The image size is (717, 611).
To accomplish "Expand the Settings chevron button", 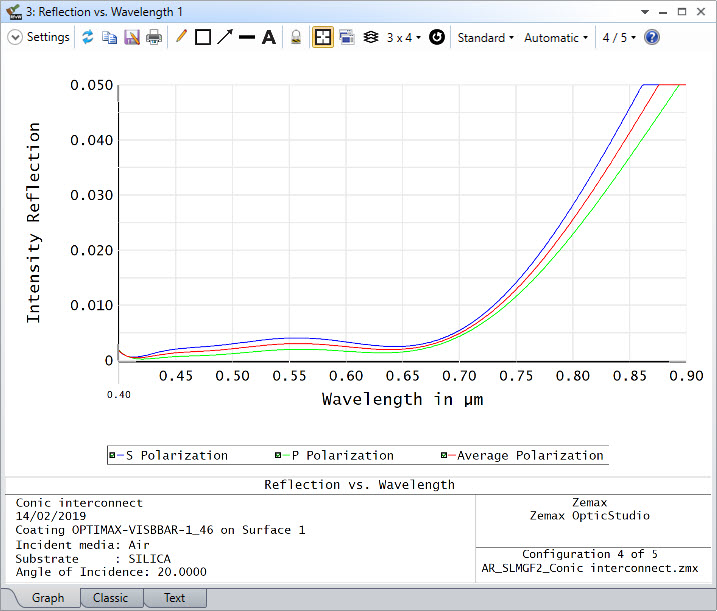I will 15,37.
